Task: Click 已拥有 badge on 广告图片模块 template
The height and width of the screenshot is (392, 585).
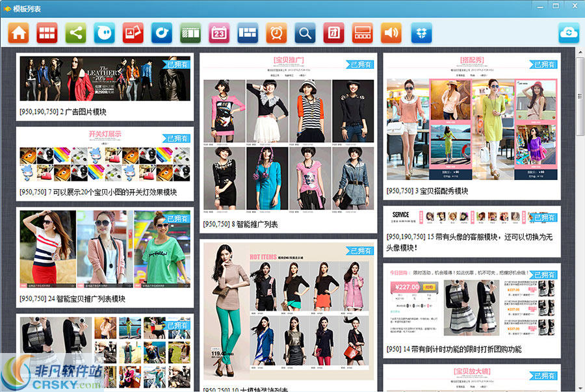Action: (x=174, y=64)
